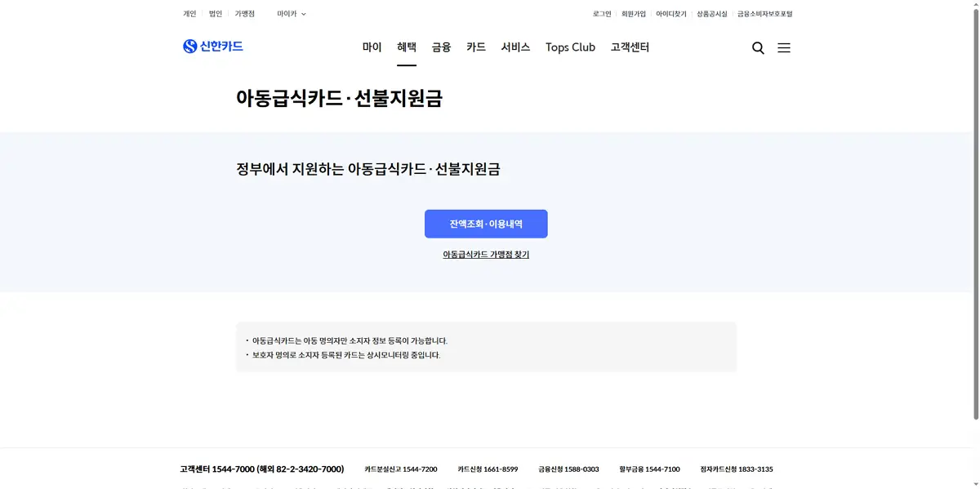Screen dimensions: 980x489
Task: Click the 보호자 명의로 notice line
Action: click(x=346, y=355)
